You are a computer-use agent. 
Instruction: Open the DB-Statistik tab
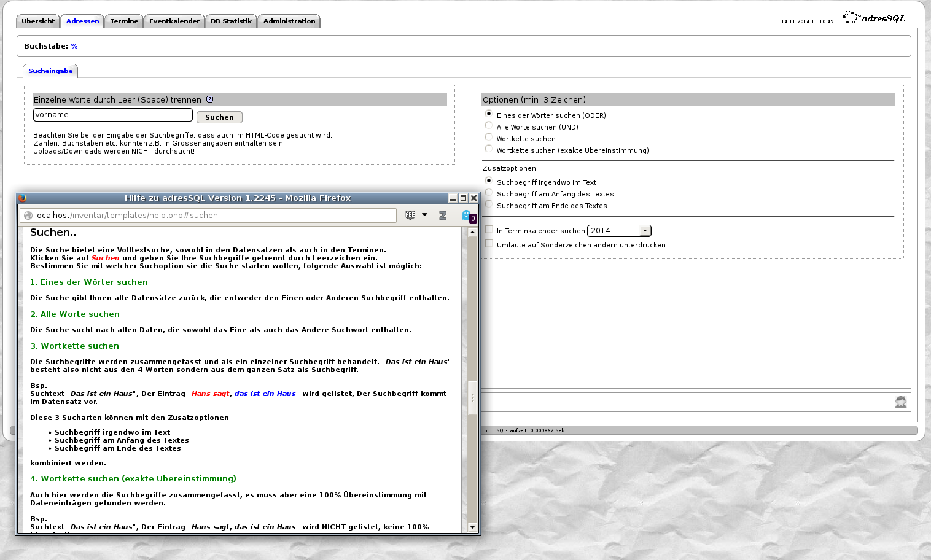click(x=230, y=20)
